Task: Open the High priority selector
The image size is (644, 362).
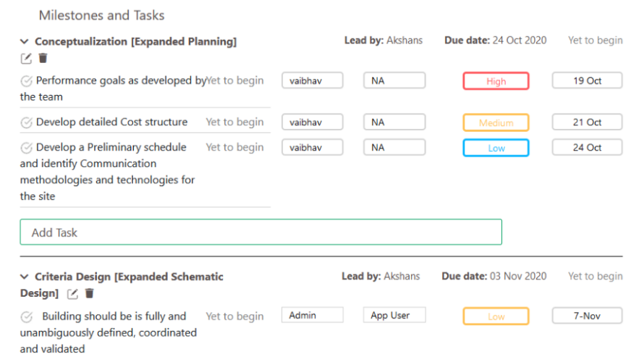Action: point(496,81)
